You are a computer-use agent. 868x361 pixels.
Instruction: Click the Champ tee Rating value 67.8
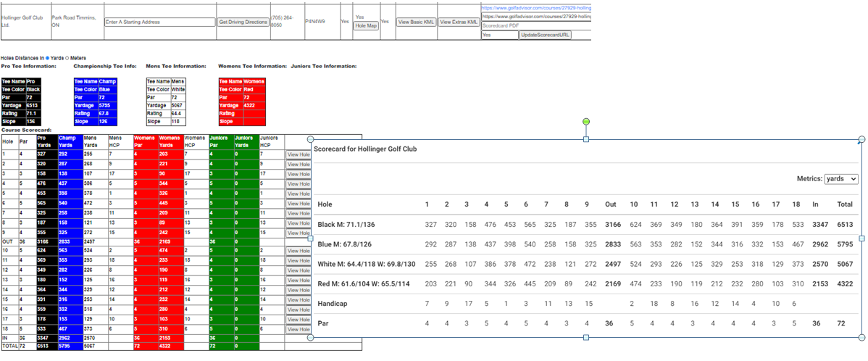coord(107,114)
